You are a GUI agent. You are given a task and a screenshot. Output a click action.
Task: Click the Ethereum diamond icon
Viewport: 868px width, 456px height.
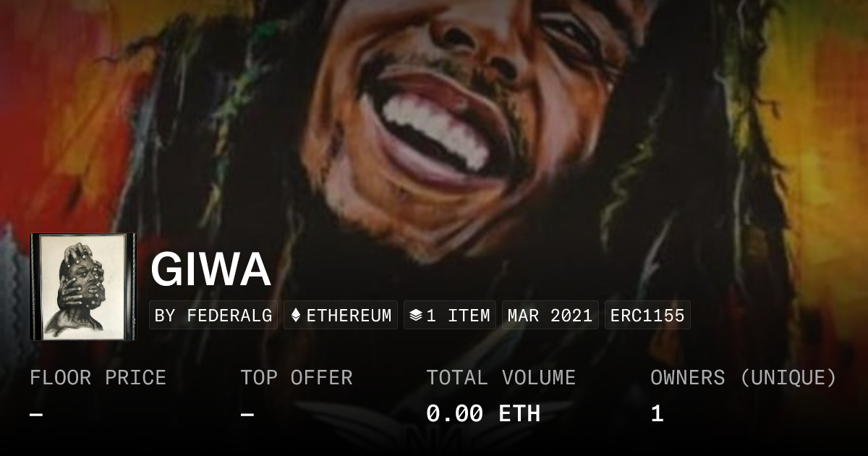click(295, 316)
